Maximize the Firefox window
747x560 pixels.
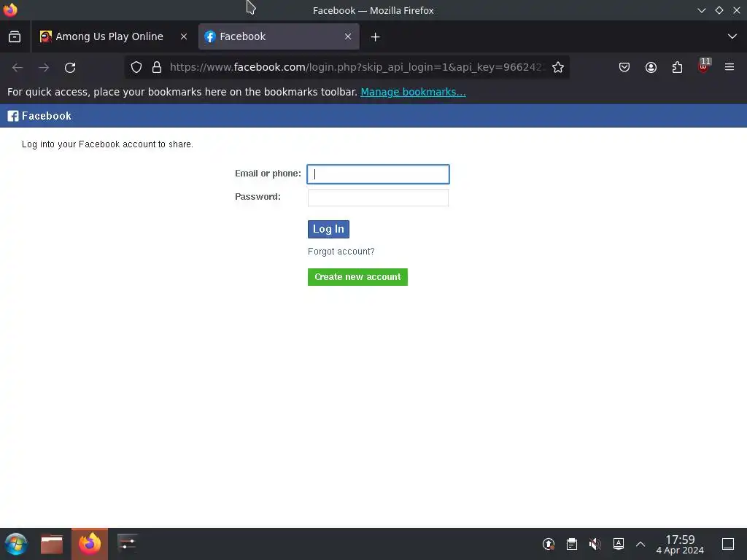pos(719,10)
